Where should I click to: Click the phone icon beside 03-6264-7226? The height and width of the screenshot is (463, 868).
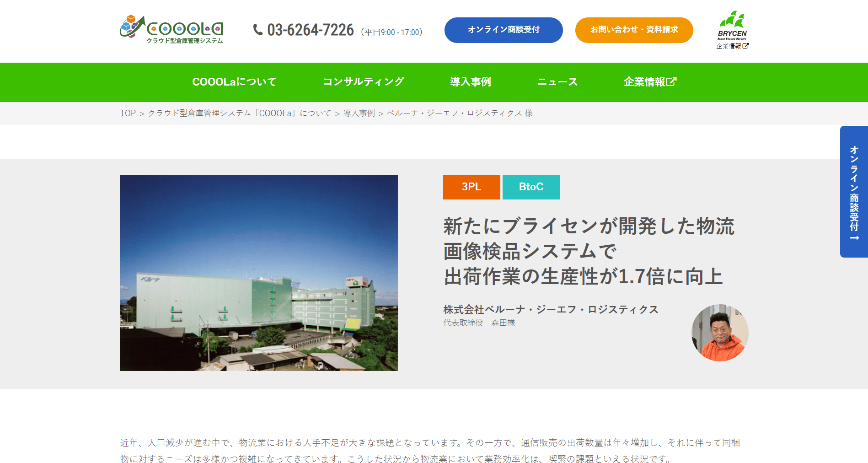pos(258,30)
